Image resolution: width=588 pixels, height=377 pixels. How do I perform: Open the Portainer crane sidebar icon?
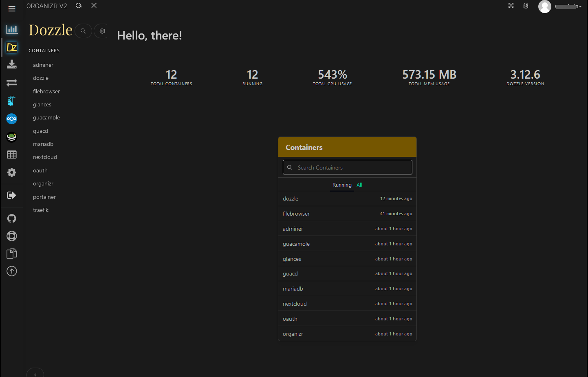[11, 100]
